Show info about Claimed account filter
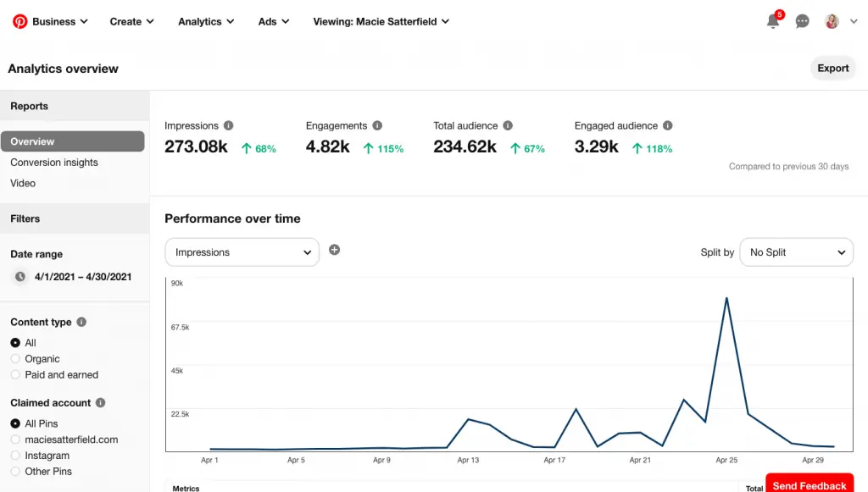 100,402
